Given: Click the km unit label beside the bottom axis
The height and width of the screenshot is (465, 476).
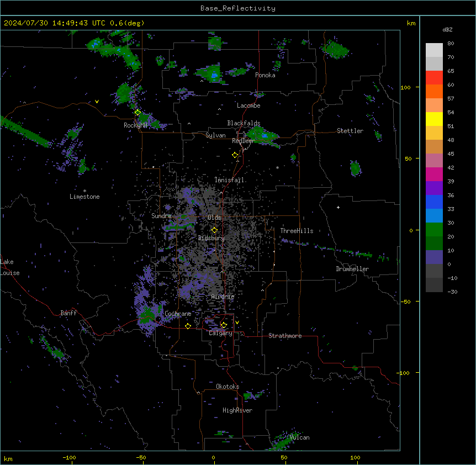Looking at the screenshot, I should coord(8,459).
